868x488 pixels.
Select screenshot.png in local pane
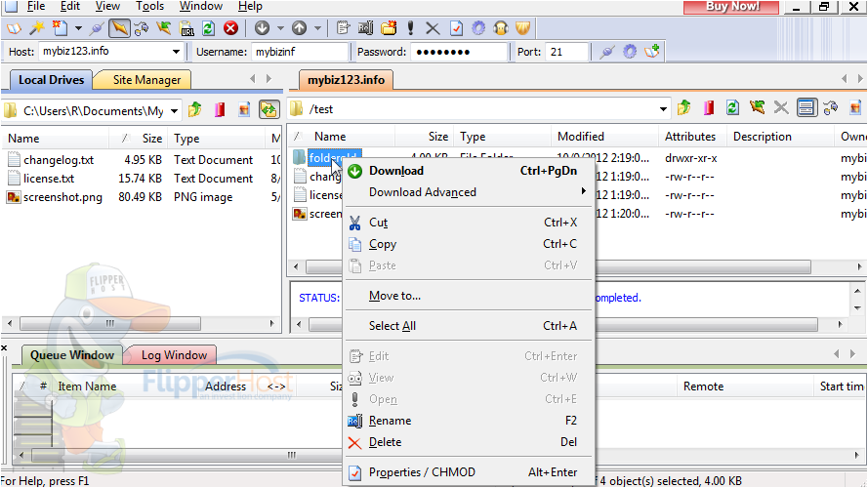coord(62,197)
